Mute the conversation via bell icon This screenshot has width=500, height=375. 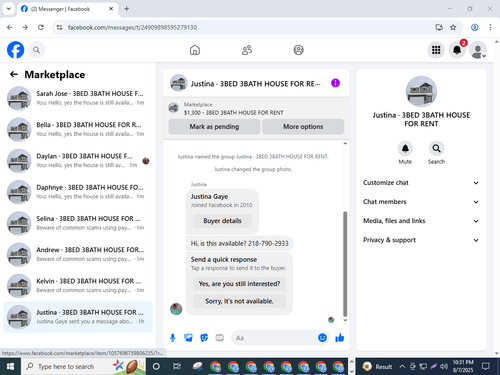point(405,148)
